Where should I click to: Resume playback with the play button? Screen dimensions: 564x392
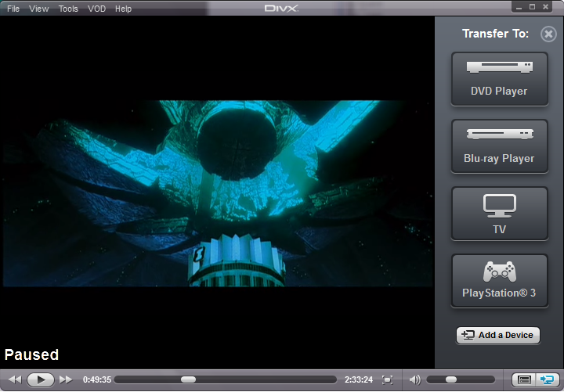pos(41,379)
